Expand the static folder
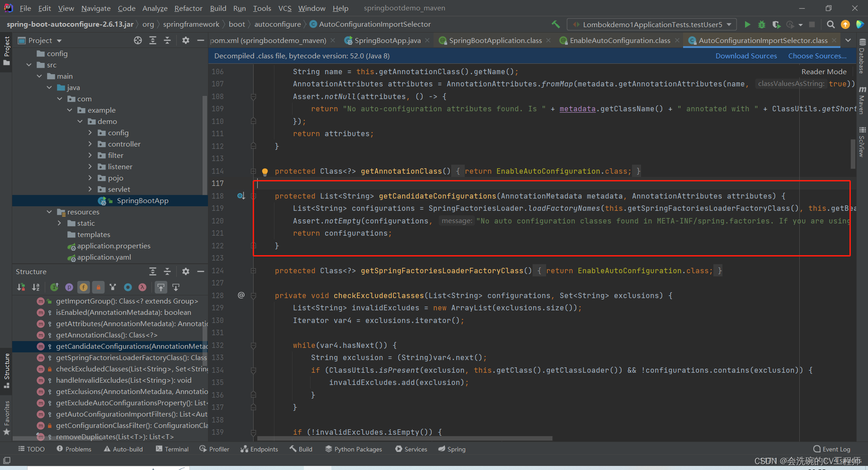The width and height of the screenshot is (868, 470). click(x=59, y=223)
